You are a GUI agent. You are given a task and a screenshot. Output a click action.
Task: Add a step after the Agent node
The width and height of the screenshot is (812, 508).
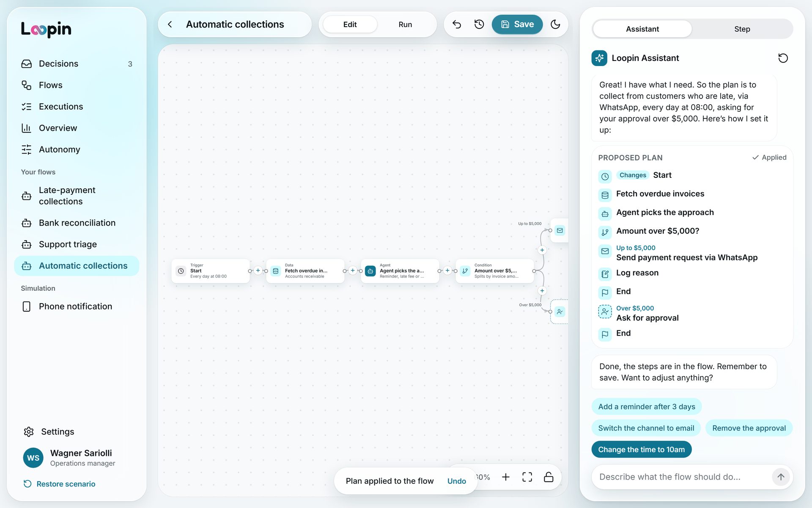[447, 271]
